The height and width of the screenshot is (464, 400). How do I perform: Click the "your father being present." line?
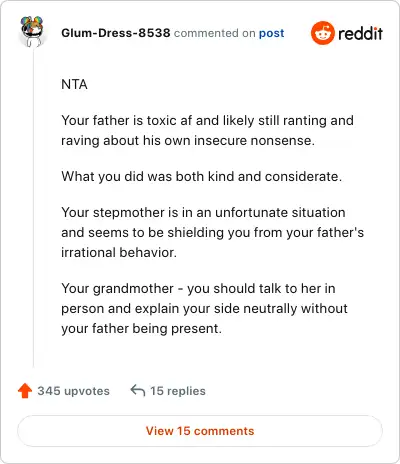point(141,328)
